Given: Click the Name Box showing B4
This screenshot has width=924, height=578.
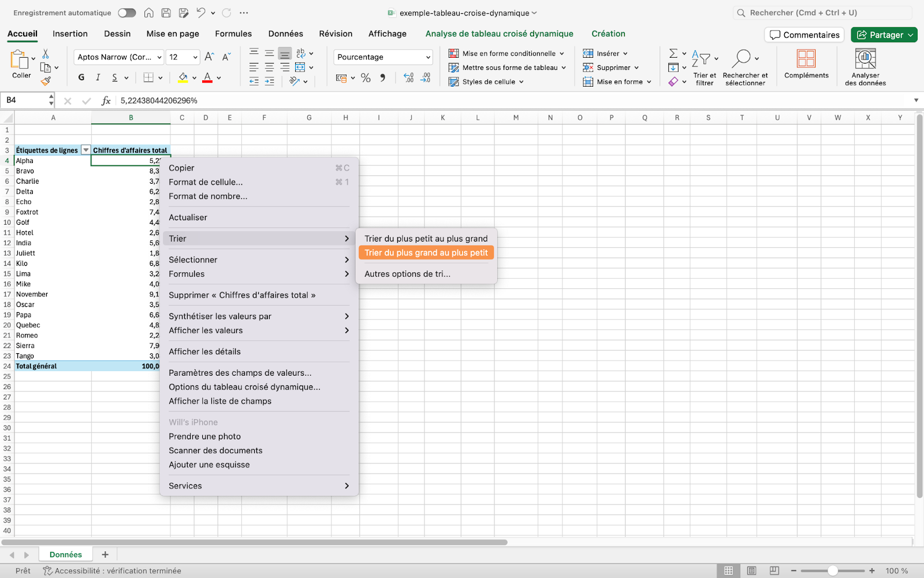Looking at the screenshot, I should coord(27,101).
